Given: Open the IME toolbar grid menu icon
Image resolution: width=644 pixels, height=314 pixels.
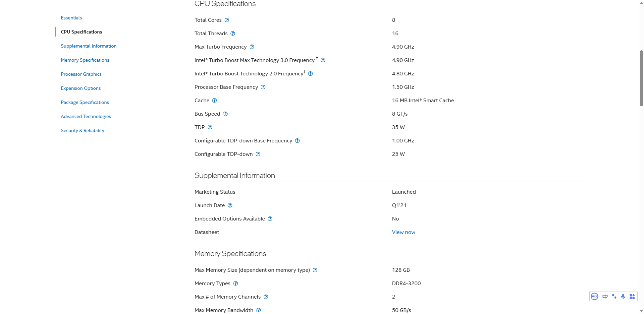Looking at the screenshot, I should [632, 297].
